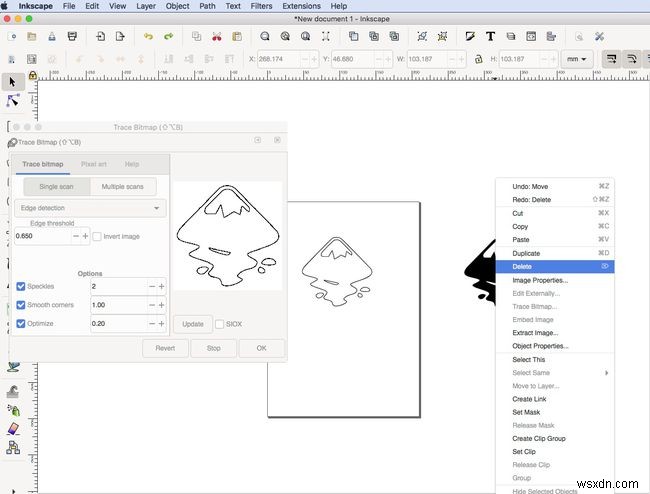Uncheck the Smooth corners checkbox

click(20, 305)
